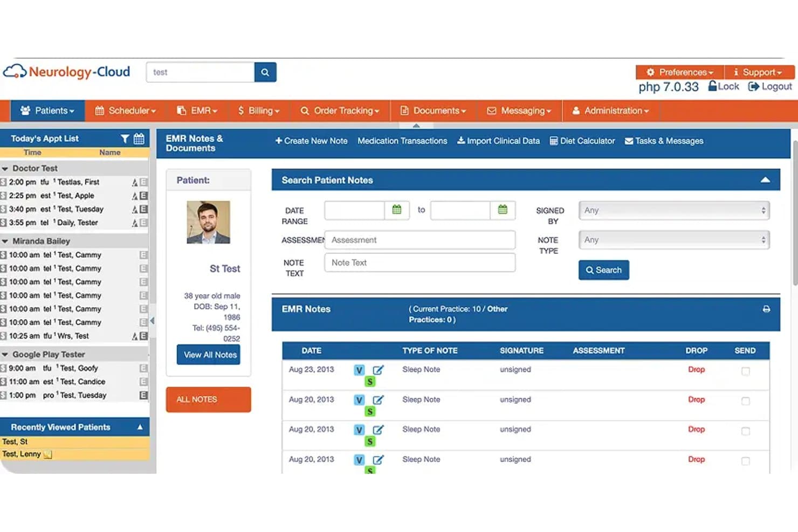
Task: Tick Send checkbox for first Aug 20, 2013 note
Action: [745, 401]
